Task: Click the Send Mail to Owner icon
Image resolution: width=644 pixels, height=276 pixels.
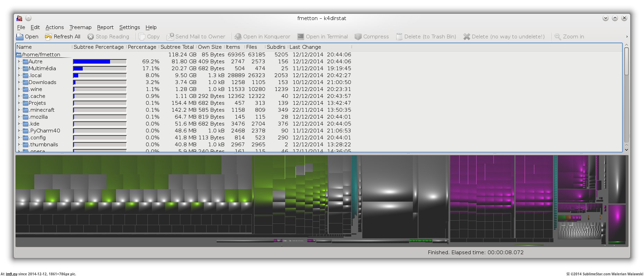Action: (x=170, y=37)
